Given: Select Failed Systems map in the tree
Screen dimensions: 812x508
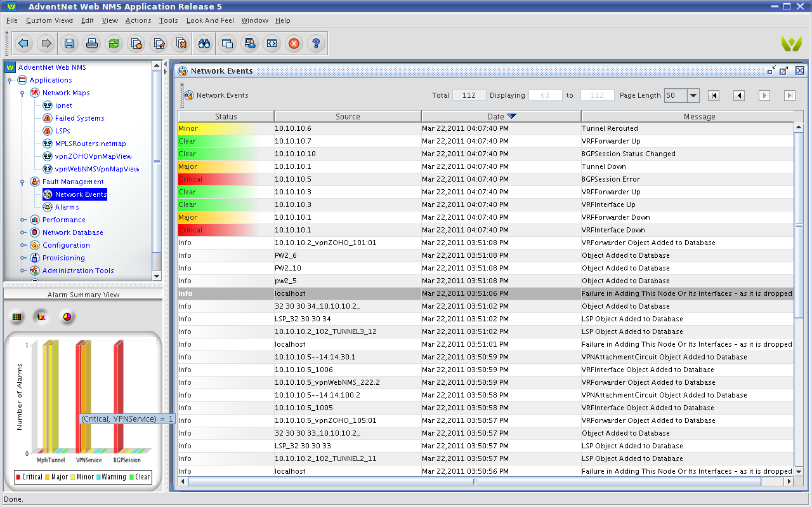Looking at the screenshot, I should pyautogui.click(x=79, y=118).
